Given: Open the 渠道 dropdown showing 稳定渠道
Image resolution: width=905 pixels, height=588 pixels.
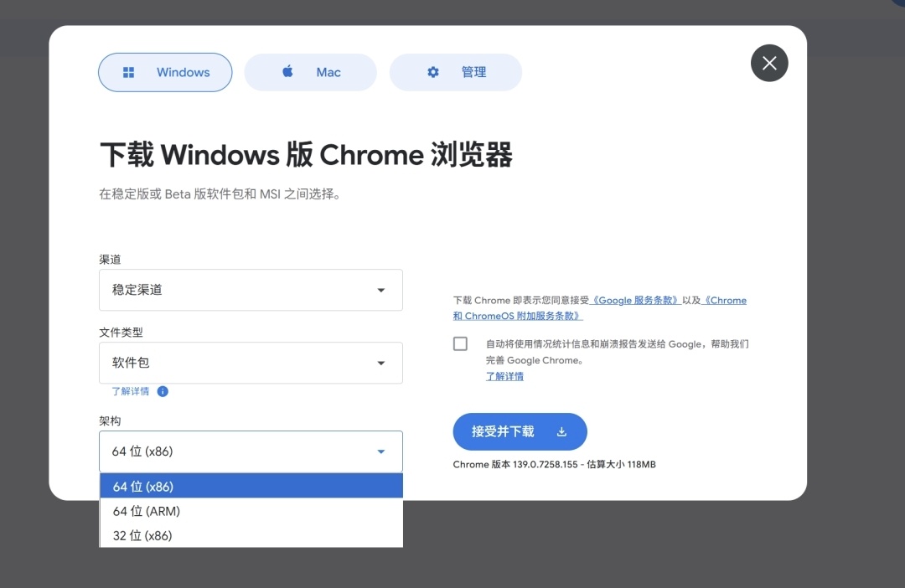Looking at the screenshot, I should point(251,290).
